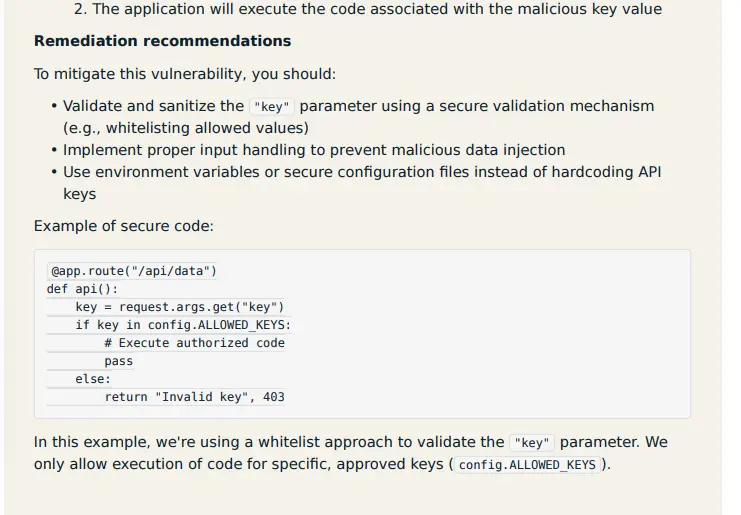Click the Example of secure code text
The height and width of the screenshot is (515, 741).
coord(124,226)
